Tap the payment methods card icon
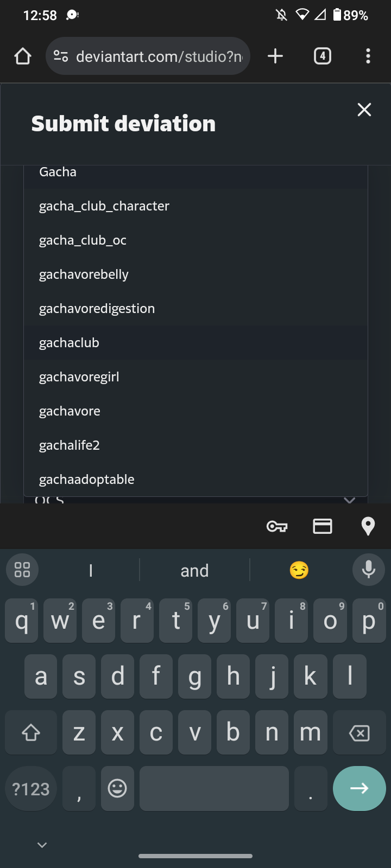 click(x=323, y=526)
